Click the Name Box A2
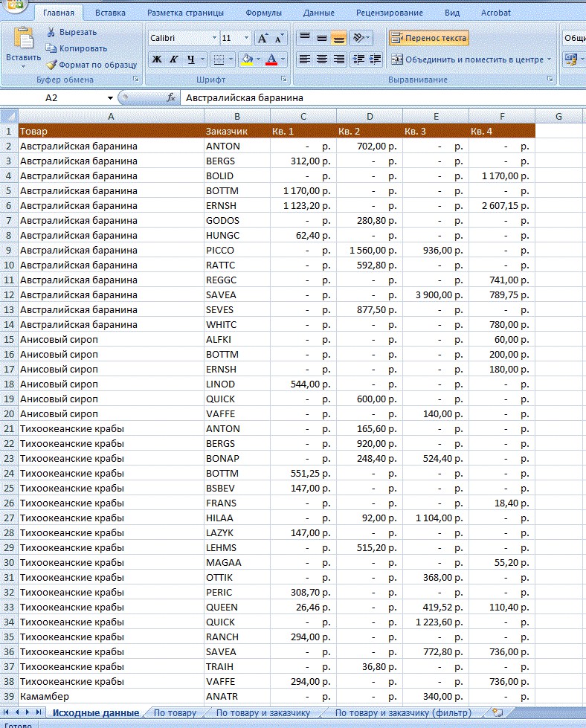586x728 pixels. pos(51,98)
